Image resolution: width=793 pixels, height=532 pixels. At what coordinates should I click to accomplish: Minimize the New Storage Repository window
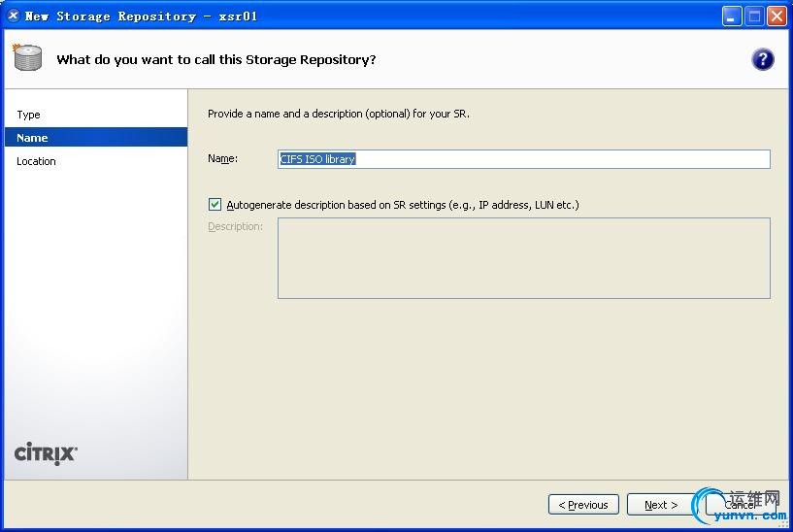[x=731, y=17]
